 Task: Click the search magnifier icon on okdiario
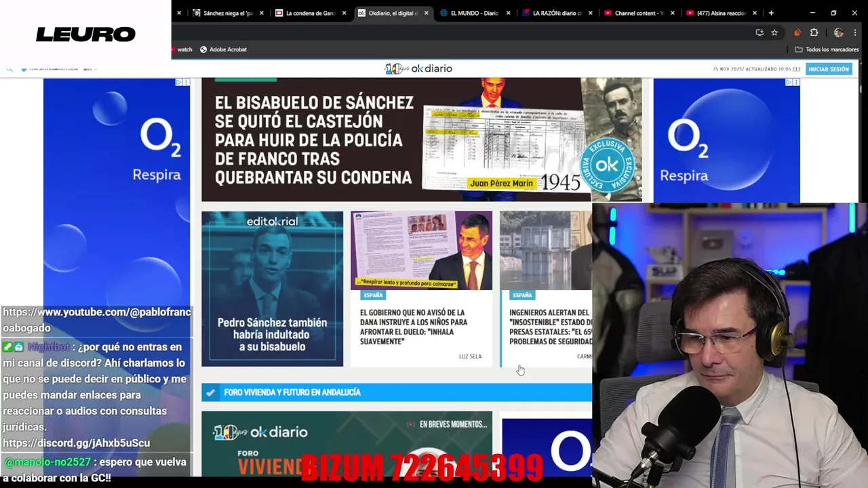9,69
